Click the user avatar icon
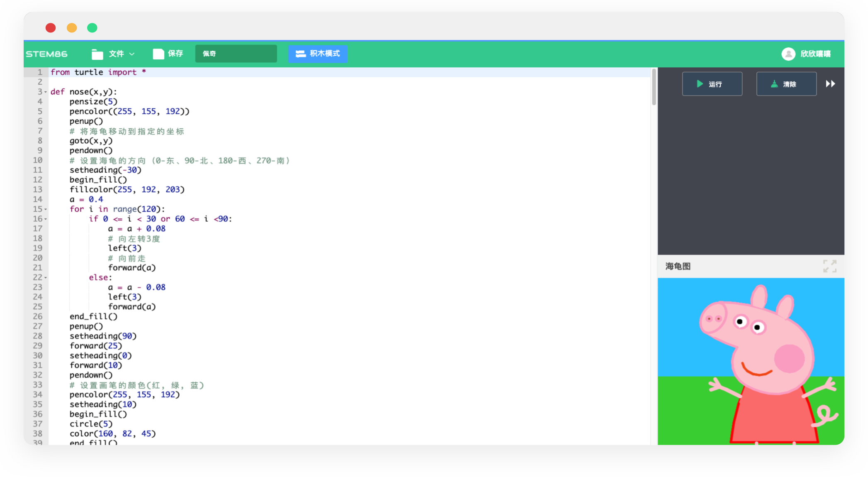 tap(788, 54)
